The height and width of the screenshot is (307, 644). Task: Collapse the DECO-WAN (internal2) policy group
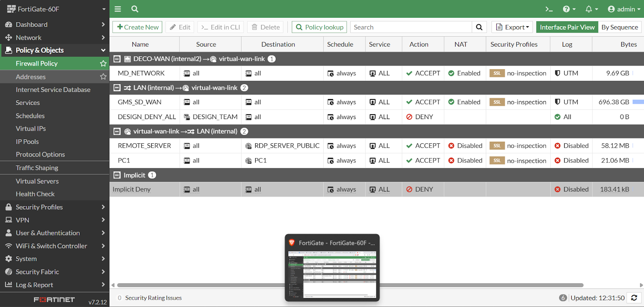[117, 59]
